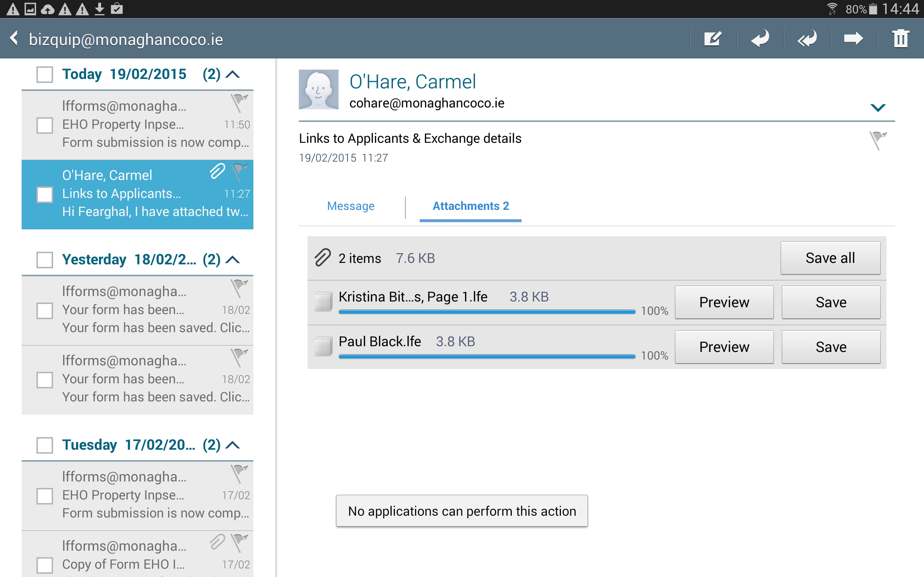Go back using the back arrow

[14, 39]
